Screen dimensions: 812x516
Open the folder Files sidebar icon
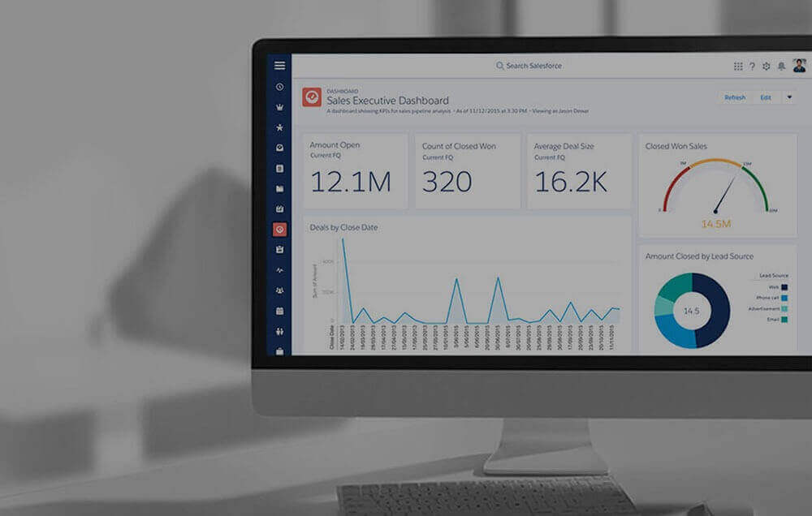[x=279, y=189]
